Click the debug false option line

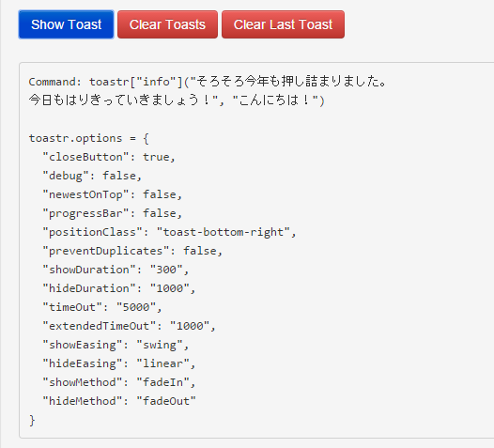point(92,176)
